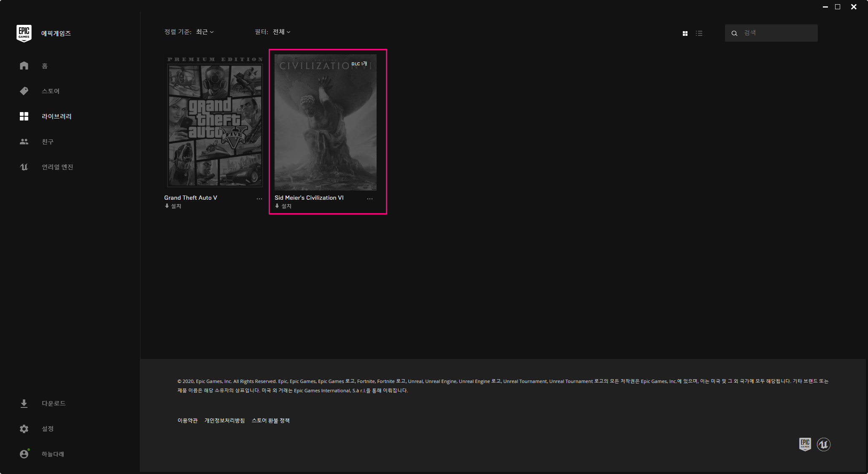Open more options for Grand Theft Auto V

[259, 198]
